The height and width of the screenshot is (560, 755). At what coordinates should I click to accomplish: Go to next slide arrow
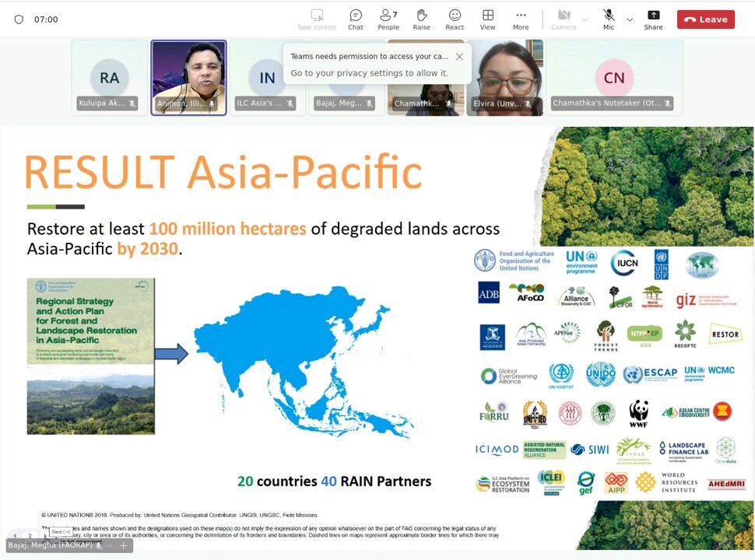pos(45,535)
